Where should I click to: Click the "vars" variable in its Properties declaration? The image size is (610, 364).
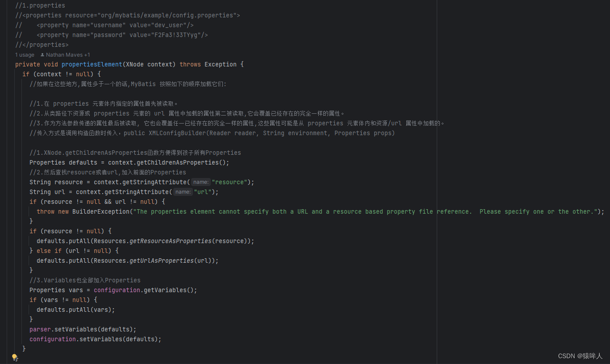pyautogui.click(x=76, y=290)
